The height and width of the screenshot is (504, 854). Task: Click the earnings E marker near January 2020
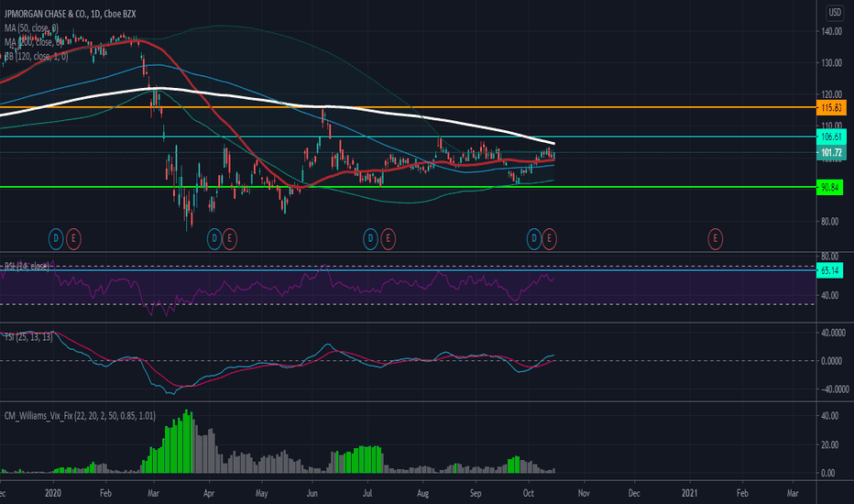[x=73, y=238]
